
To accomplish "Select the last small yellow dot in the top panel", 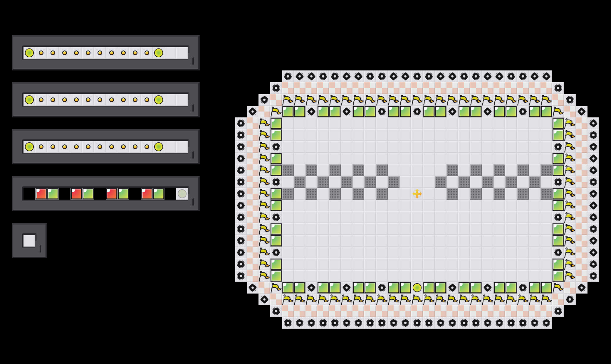I will tap(147, 53).
